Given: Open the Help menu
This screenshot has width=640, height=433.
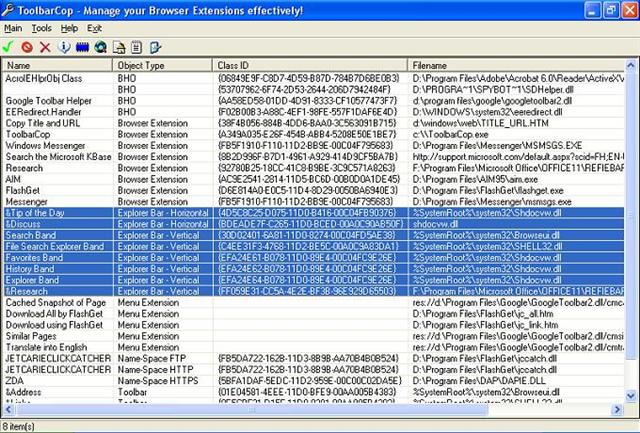Looking at the screenshot, I should pos(69,28).
